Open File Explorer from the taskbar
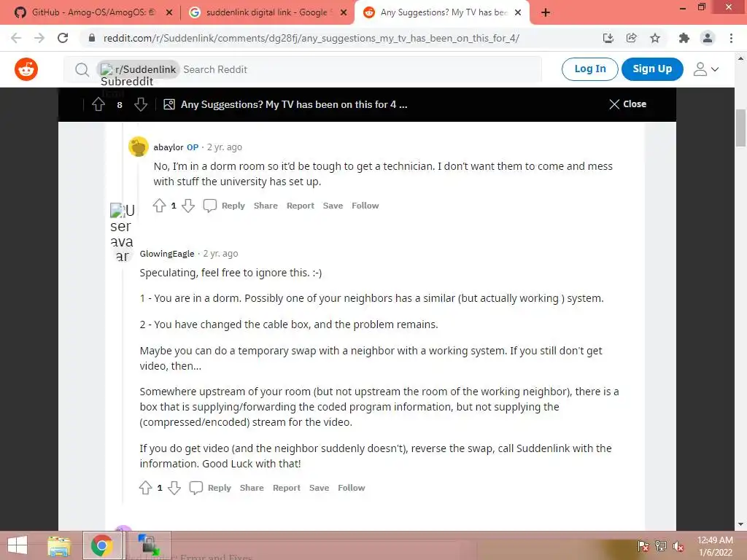 coord(59,545)
